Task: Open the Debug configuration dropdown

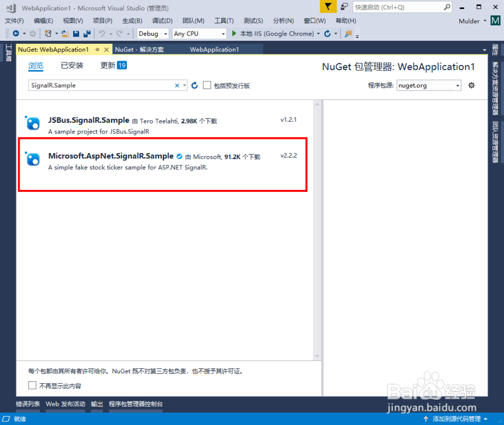Action: 153,33
